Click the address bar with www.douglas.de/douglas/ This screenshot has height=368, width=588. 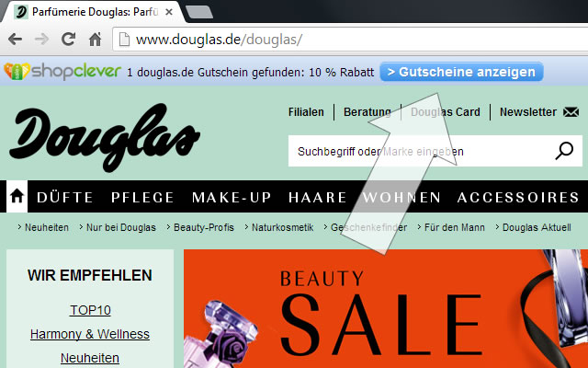[350, 39]
